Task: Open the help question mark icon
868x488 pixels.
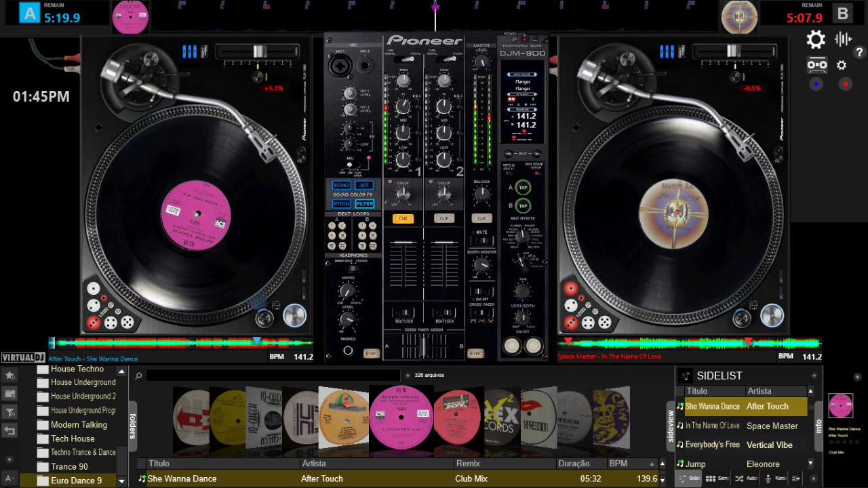Action: tap(859, 52)
